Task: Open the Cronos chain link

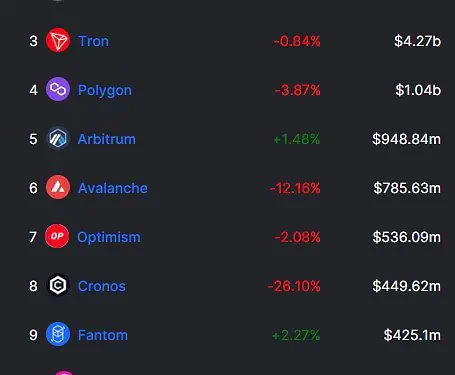Action: click(102, 286)
